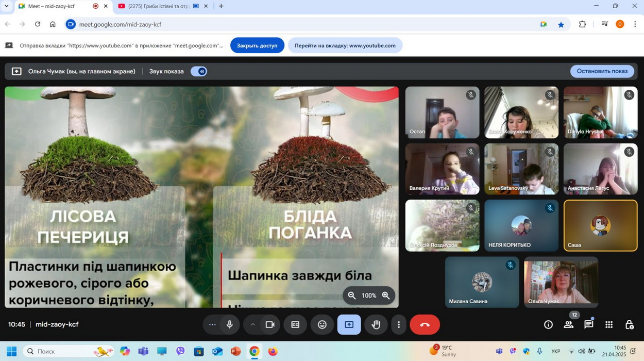Turn off the camera

point(269,324)
